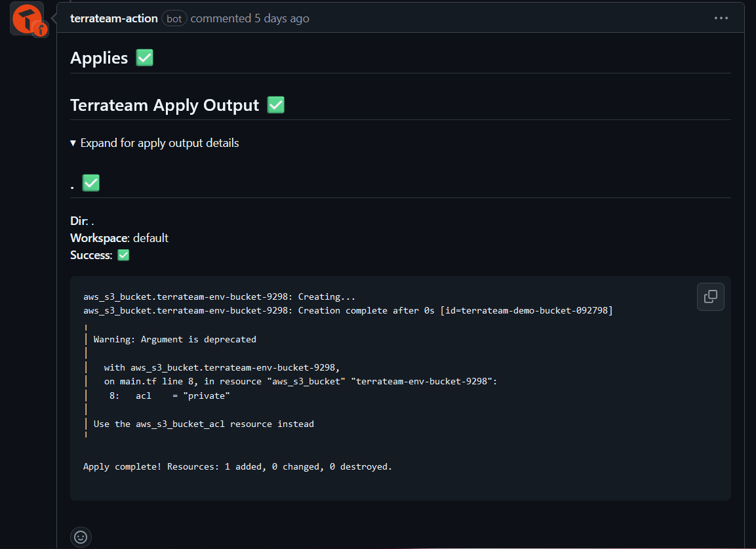Open the comment options ellipsis menu
Image resolution: width=756 pixels, height=549 pixels.
pyautogui.click(x=721, y=18)
